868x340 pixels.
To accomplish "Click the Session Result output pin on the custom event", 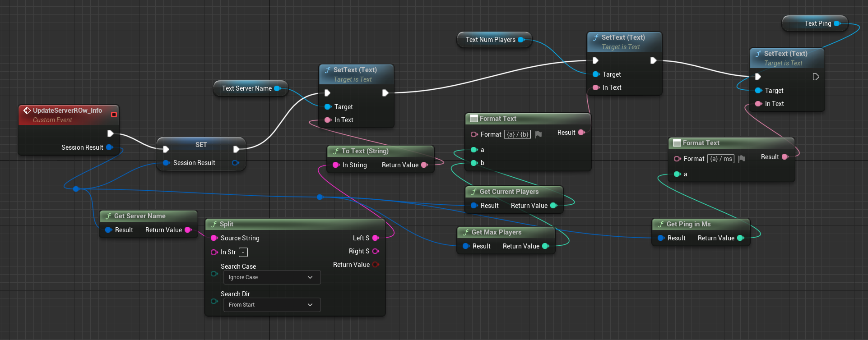I will (109, 147).
